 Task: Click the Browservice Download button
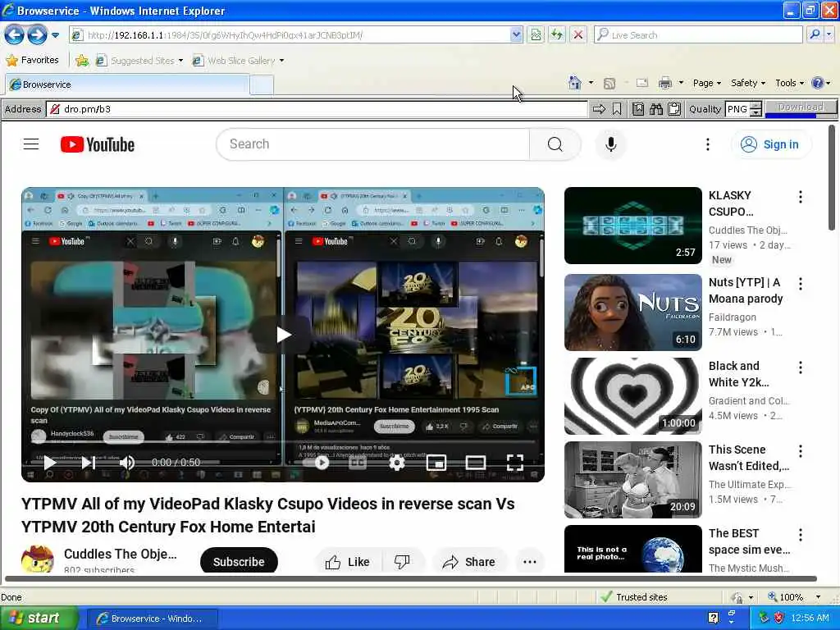point(801,107)
